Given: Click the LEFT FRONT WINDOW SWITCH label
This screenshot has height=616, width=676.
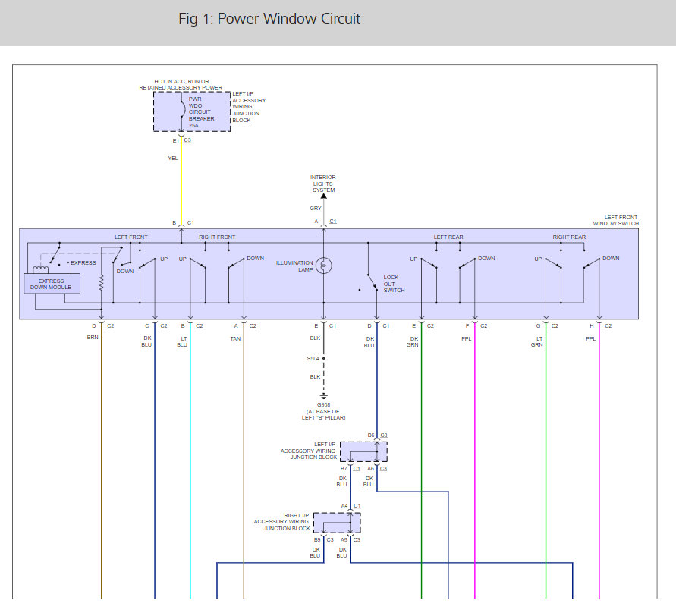Looking at the screenshot, I should click(x=615, y=220).
